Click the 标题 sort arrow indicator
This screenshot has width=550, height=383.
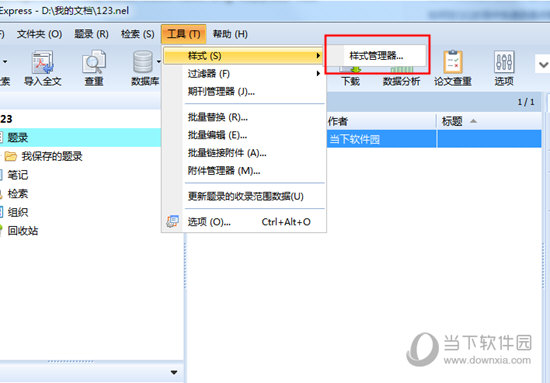(474, 121)
